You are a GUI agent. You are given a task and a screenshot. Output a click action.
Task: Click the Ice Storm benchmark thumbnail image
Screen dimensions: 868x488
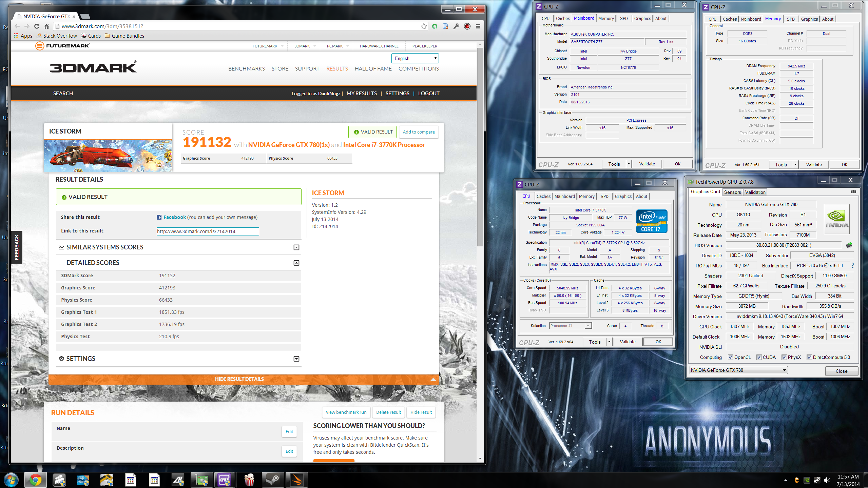coord(108,156)
